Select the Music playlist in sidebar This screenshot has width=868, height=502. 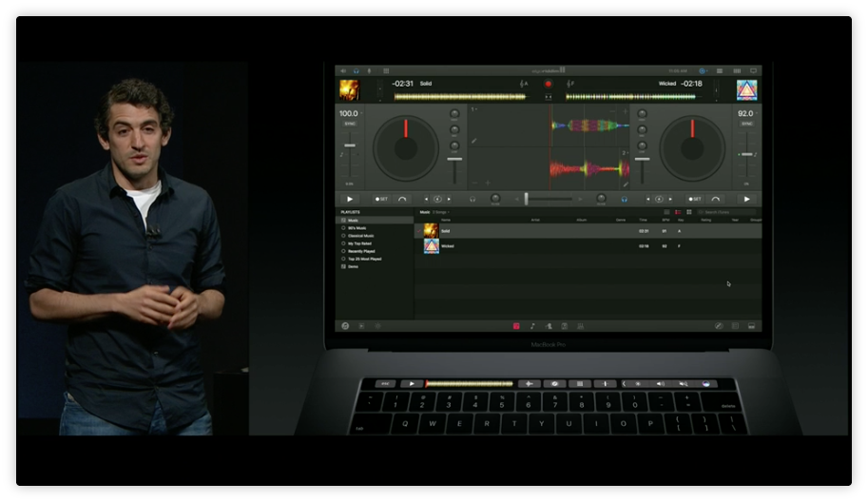[x=375, y=221]
